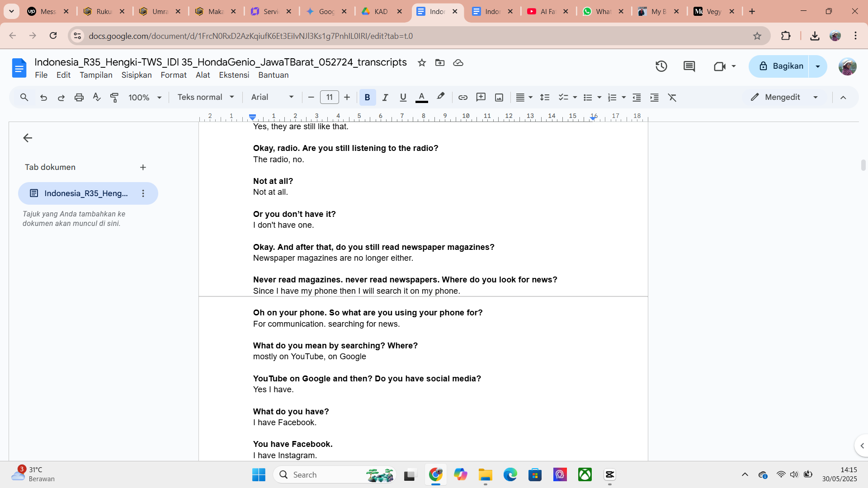Click the insert link icon

(462, 97)
